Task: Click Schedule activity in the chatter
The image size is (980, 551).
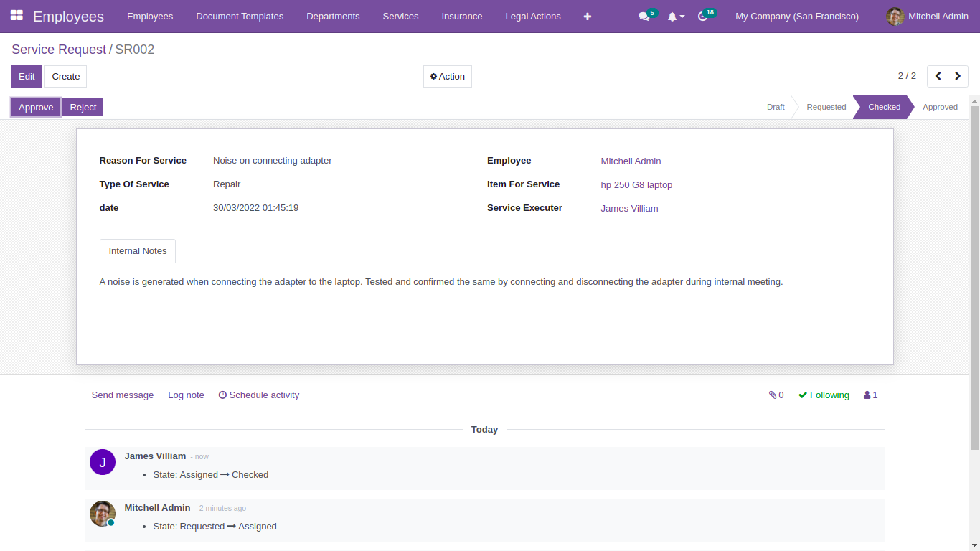Action: click(x=259, y=395)
